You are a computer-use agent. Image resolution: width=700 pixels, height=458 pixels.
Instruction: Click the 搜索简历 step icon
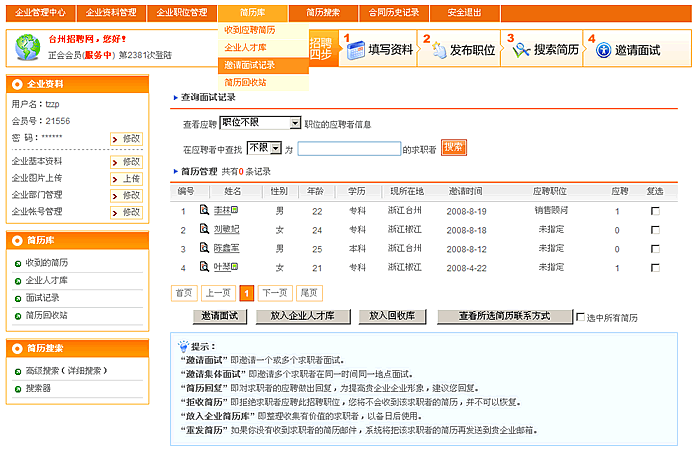coord(520,50)
